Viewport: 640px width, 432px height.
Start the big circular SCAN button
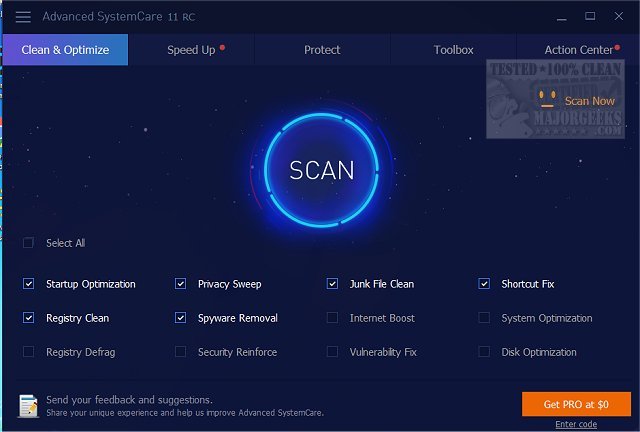(x=322, y=169)
